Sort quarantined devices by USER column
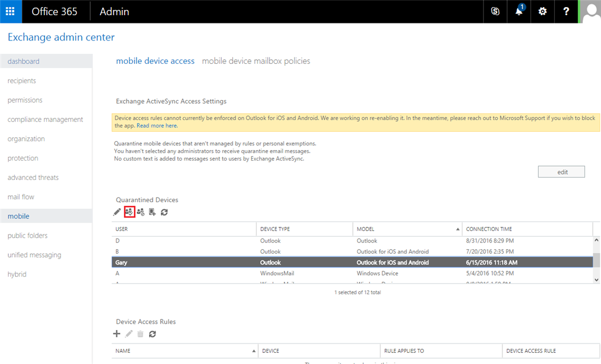This screenshot has width=601, height=364. pos(184,229)
